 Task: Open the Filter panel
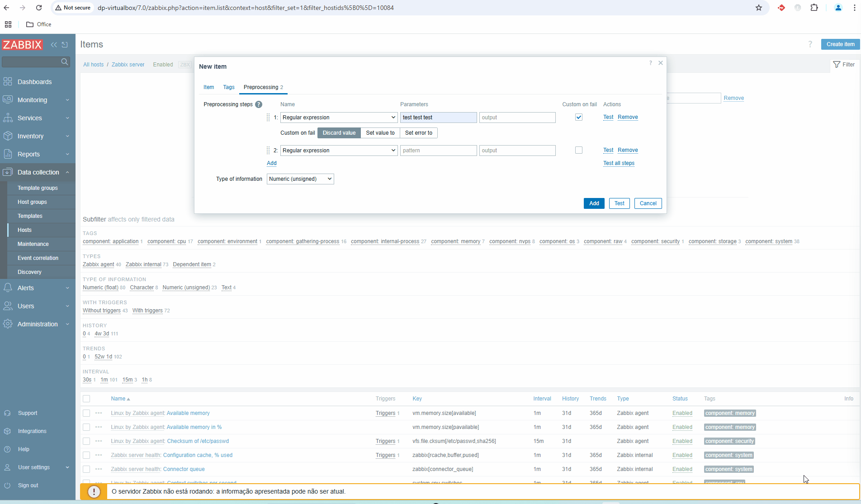click(x=844, y=65)
